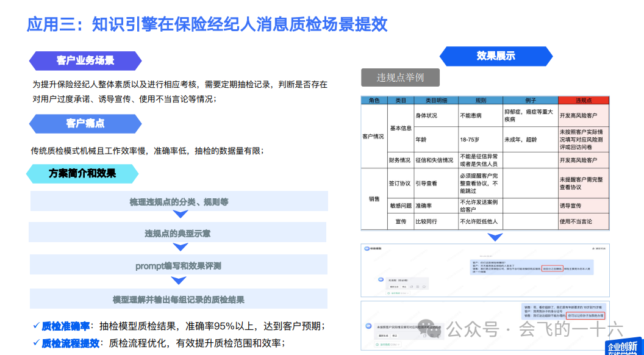
Task: Click the bot avatar beside the 无违规 reply
Action: click(x=381, y=279)
